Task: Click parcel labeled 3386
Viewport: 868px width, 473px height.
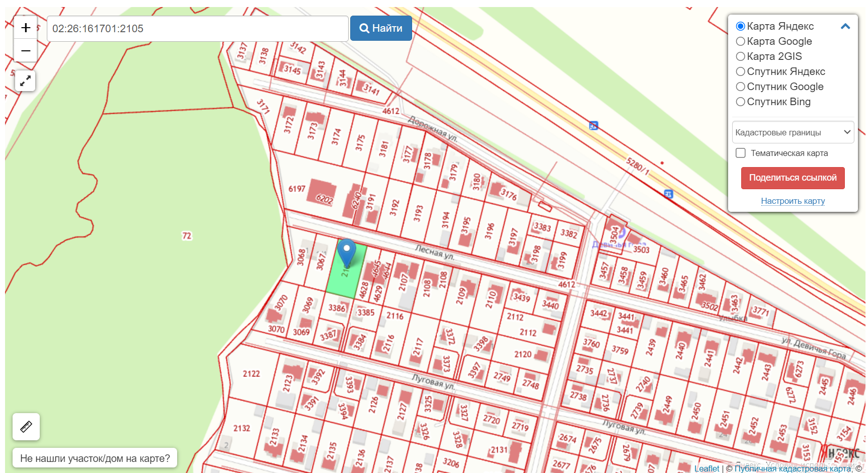Action: click(337, 308)
